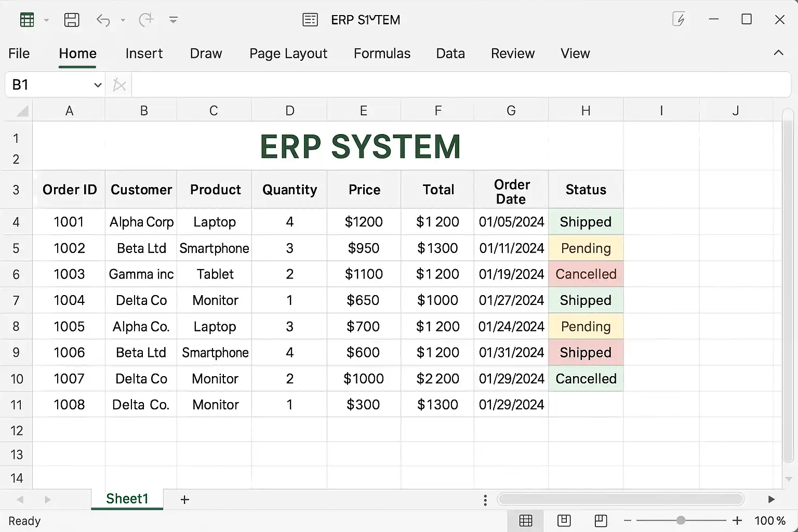Click the Redo arrow icon
The image size is (798, 532).
(146, 20)
